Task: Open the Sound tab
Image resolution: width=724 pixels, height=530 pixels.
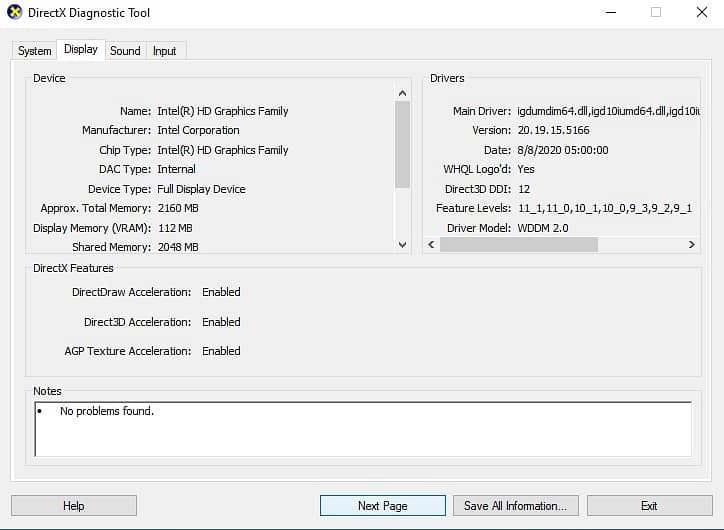Action: [125, 51]
